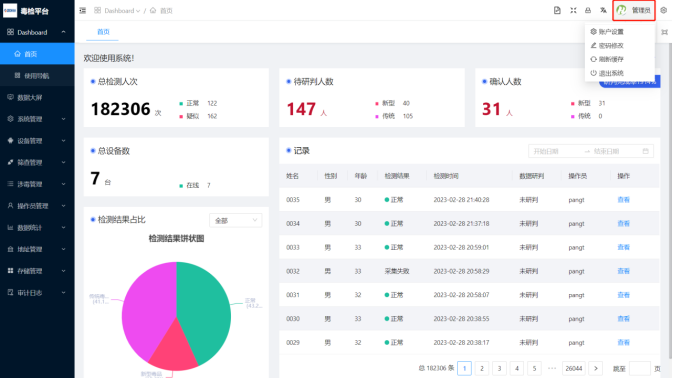Collapse the Dashboard sidebar group chevron
This screenshot has width=673, height=379.
[64, 32]
